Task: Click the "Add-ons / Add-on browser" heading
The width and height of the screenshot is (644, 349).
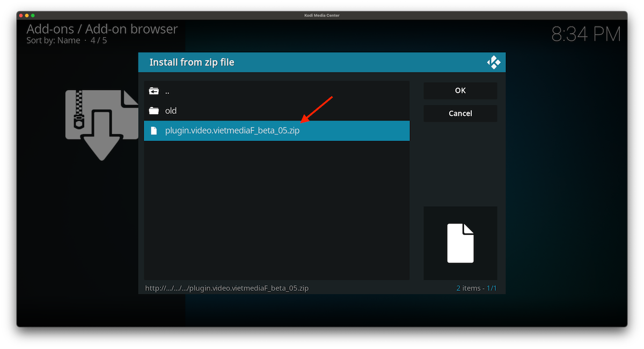Action: 102,28
